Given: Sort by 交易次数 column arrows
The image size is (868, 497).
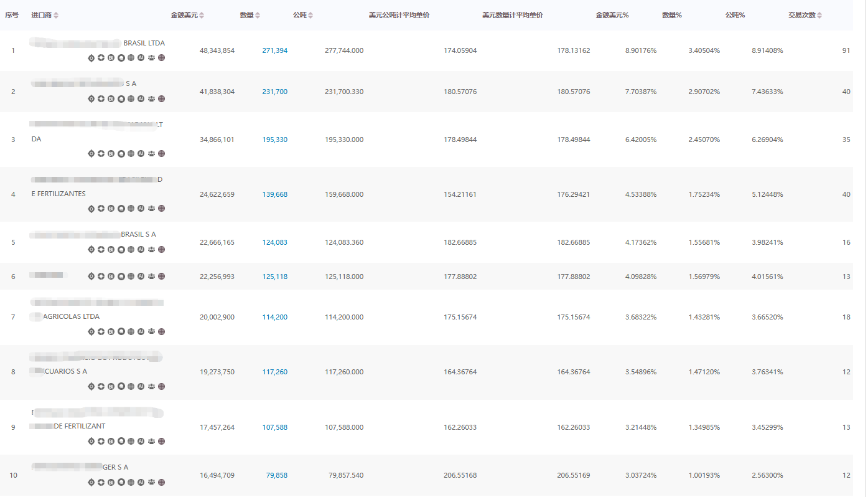Looking at the screenshot, I should pos(820,16).
